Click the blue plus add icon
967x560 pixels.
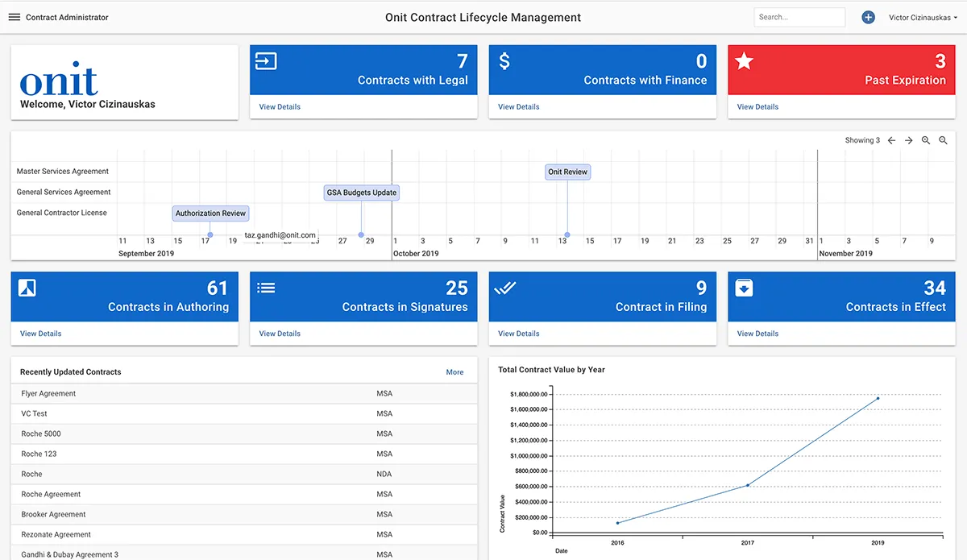point(868,17)
